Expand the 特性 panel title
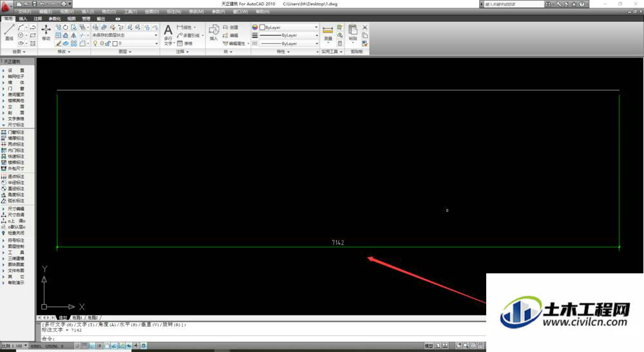This screenshot has height=352, width=644. (283, 52)
